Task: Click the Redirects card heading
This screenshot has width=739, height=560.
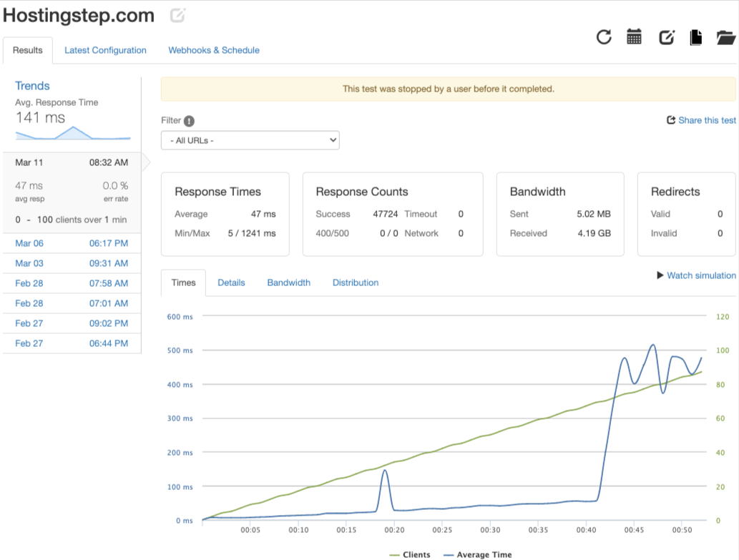Action: (675, 192)
